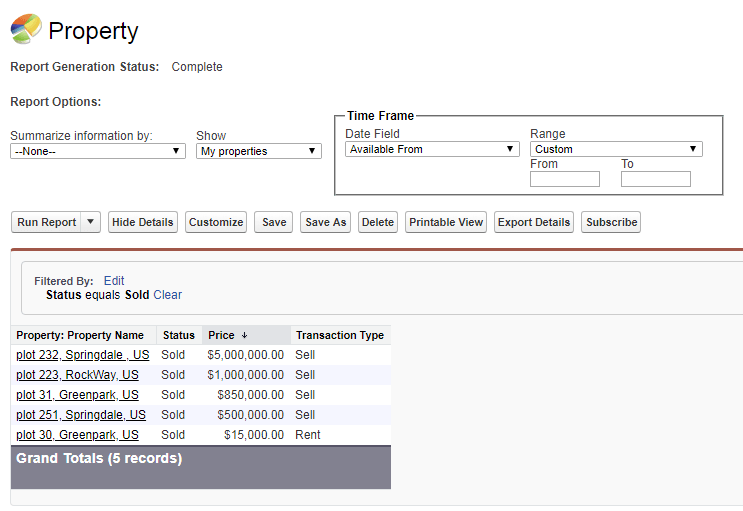Viewport: 743px width, 511px height.
Task: Open the Run Report dropdown arrow
Action: point(91,222)
